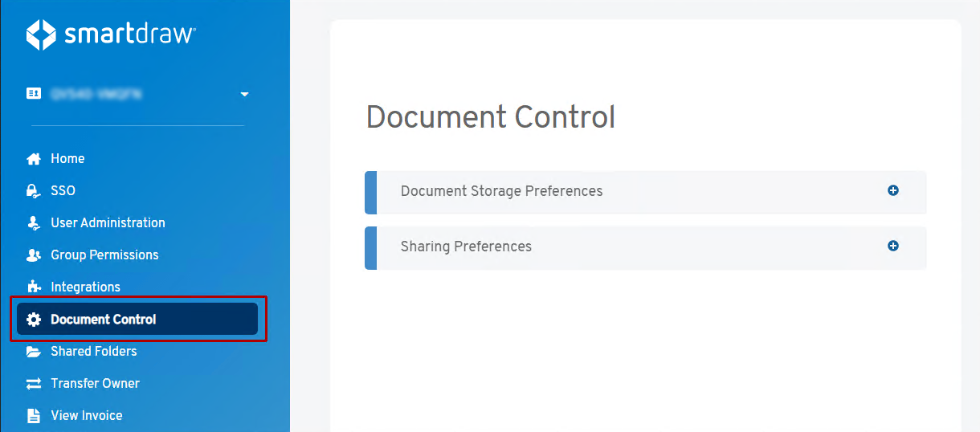
Task: Open the User Administration menu item
Action: click(x=108, y=223)
